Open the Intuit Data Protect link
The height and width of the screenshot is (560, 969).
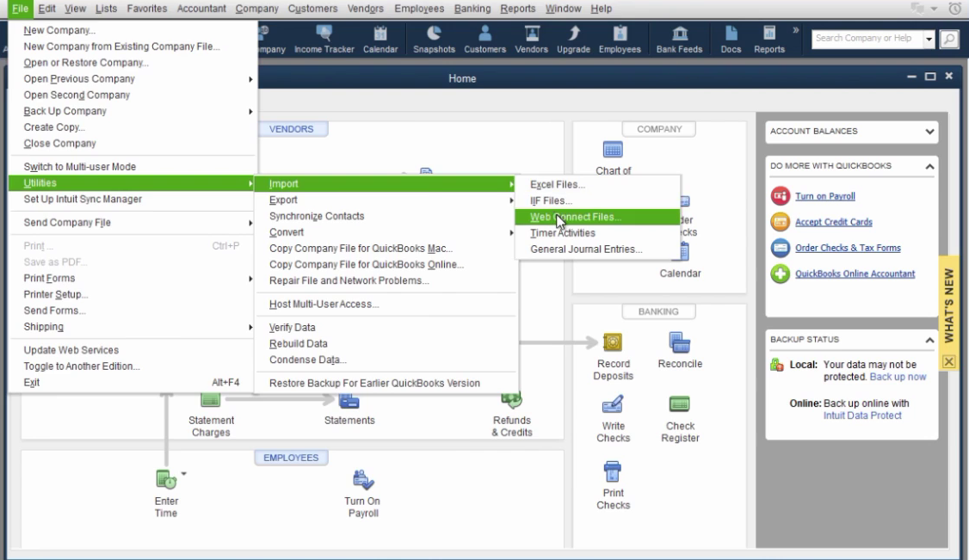point(862,415)
